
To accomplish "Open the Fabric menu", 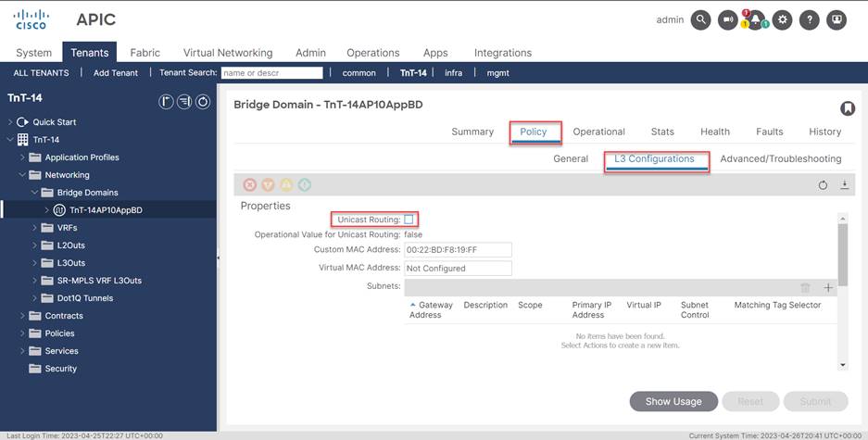I will pyautogui.click(x=145, y=53).
